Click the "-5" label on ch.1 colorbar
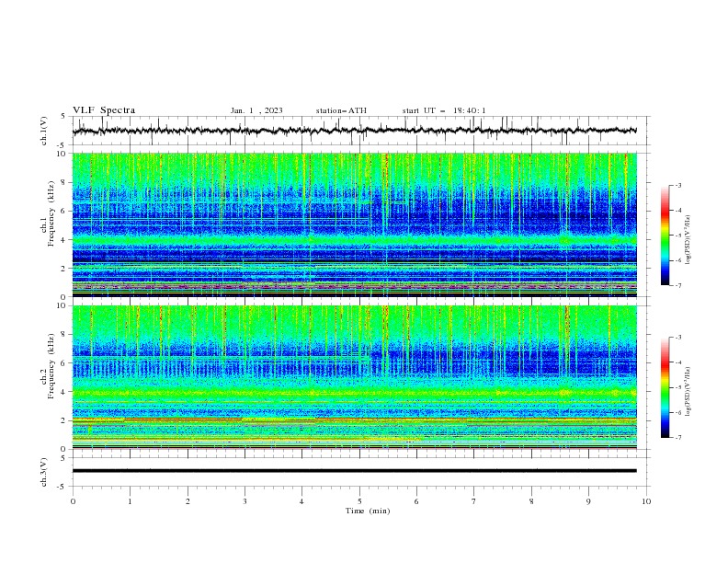Image resolution: width=728 pixels, height=563 pixels. pyautogui.click(x=677, y=236)
